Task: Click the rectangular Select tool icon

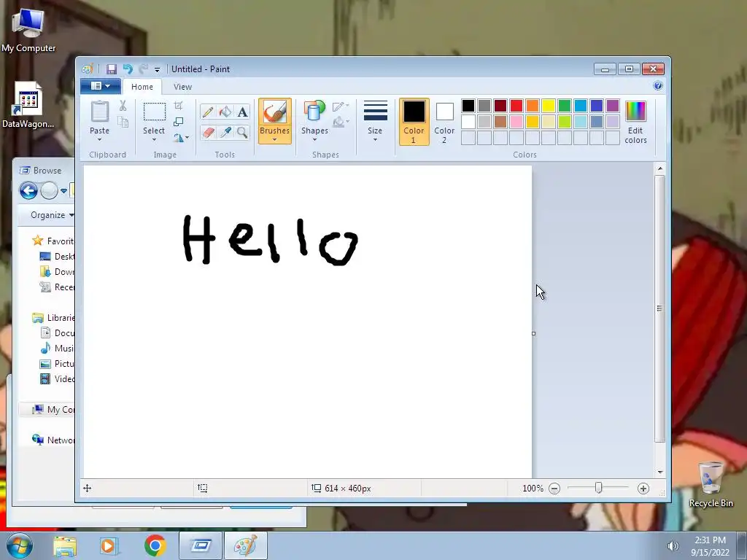Action: [155, 112]
